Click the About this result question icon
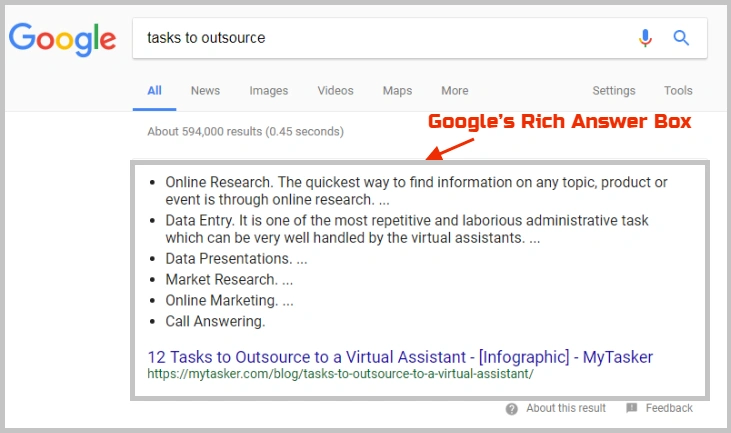The width and height of the screenshot is (731, 433). point(511,409)
